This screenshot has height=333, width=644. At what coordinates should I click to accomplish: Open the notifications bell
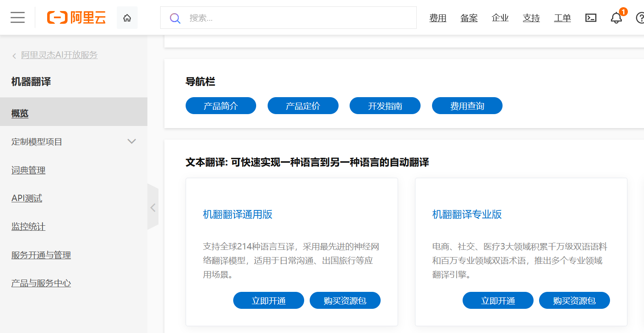(x=616, y=18)
